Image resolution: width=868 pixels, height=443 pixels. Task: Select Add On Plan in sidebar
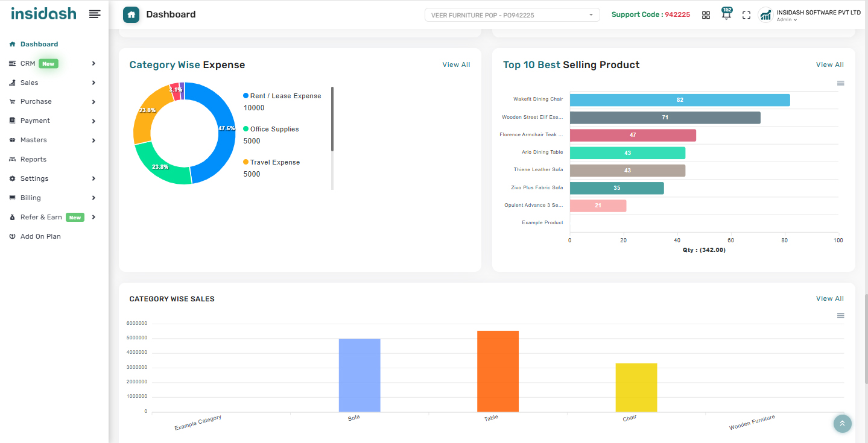click(x=40, y=236)
